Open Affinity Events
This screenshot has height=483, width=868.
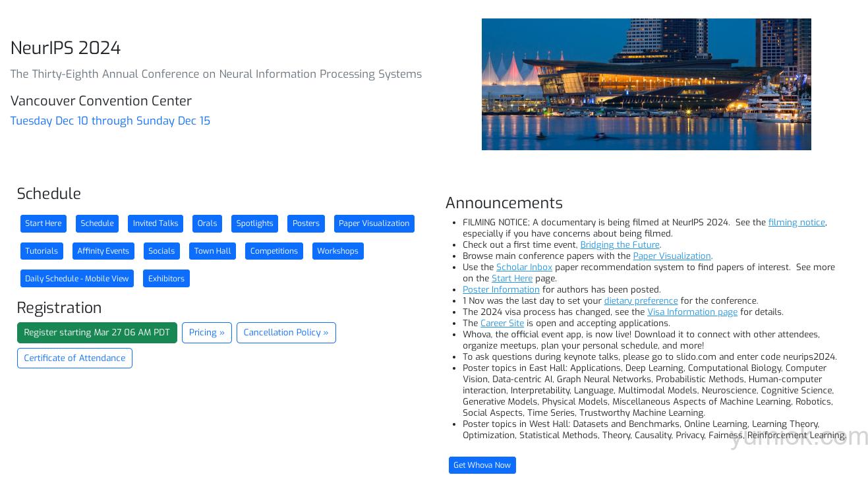(103, 251)
